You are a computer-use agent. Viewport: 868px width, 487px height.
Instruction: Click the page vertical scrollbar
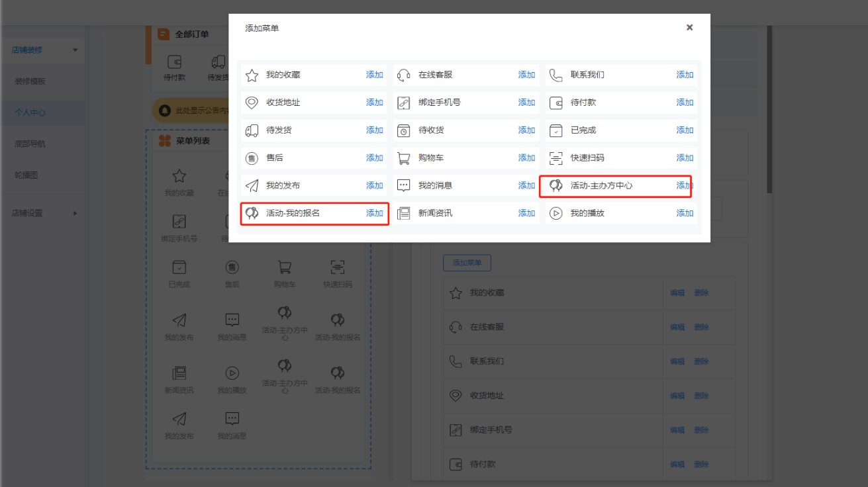point(769,109)
